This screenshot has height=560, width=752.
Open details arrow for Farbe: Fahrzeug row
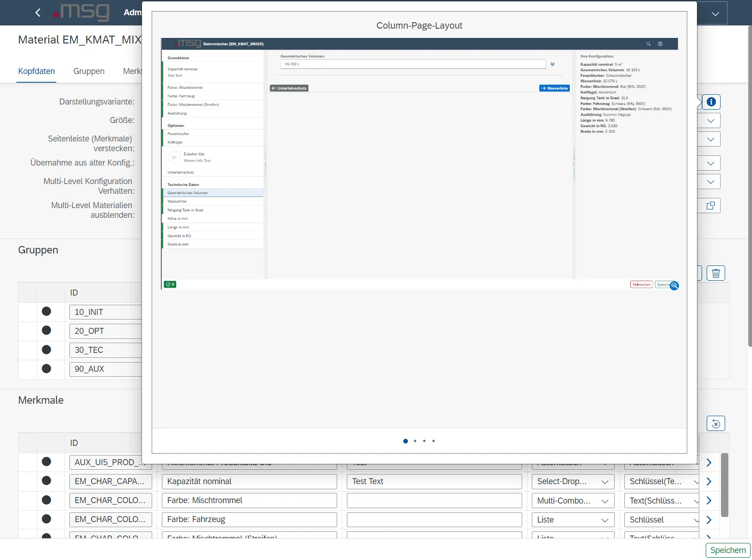click(x=709, y=520)
